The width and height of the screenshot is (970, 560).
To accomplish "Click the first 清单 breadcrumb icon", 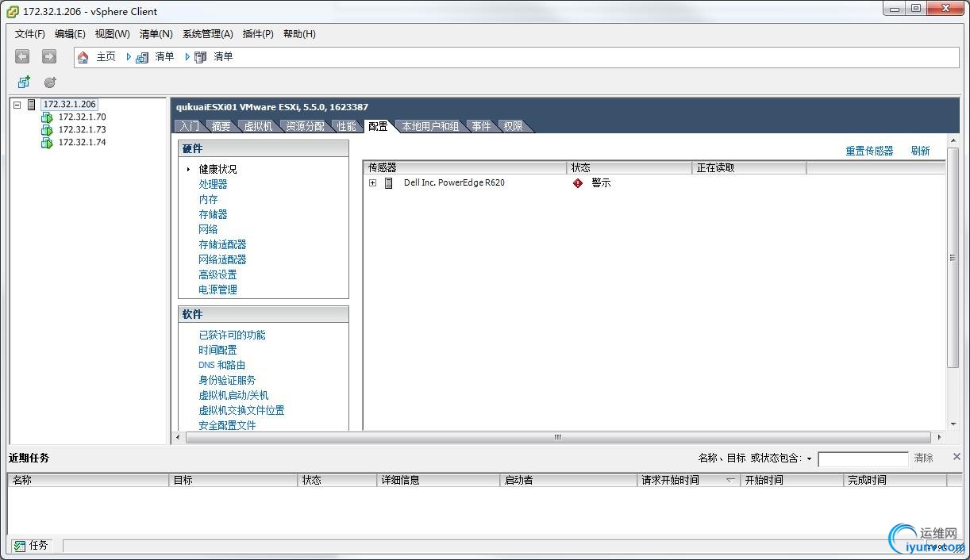I will [142, 57].
